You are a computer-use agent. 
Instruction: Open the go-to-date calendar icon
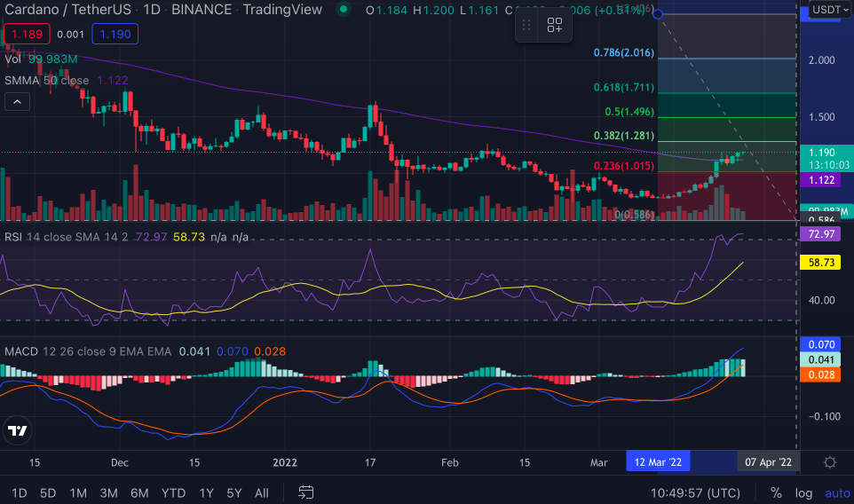pyautogui.click(x=306, y=492)
